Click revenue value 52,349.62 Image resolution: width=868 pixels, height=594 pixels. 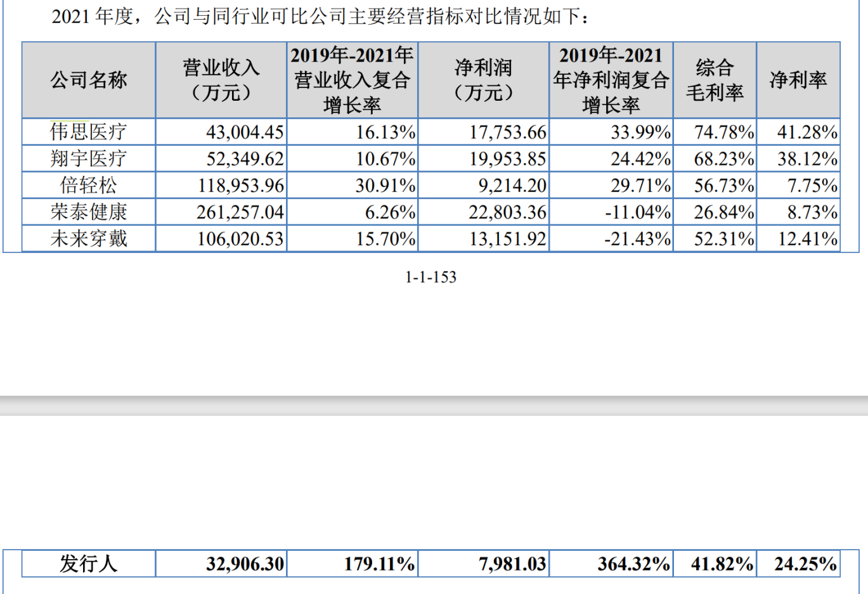[245, 158]
